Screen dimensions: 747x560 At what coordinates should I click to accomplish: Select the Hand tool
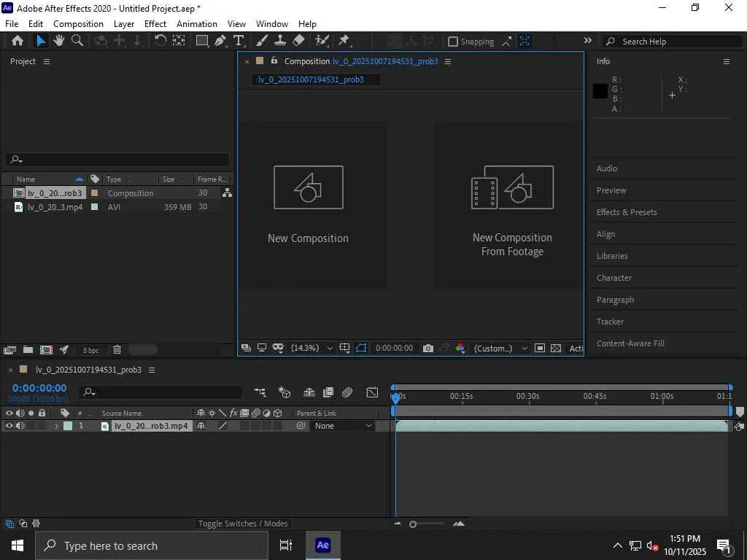point(58,41)
